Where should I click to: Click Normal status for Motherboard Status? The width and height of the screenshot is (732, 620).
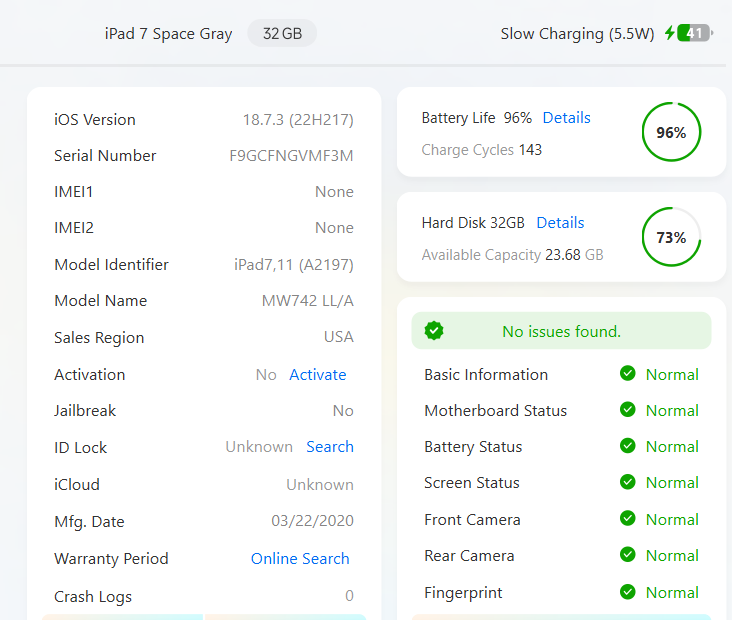(672, 410)
